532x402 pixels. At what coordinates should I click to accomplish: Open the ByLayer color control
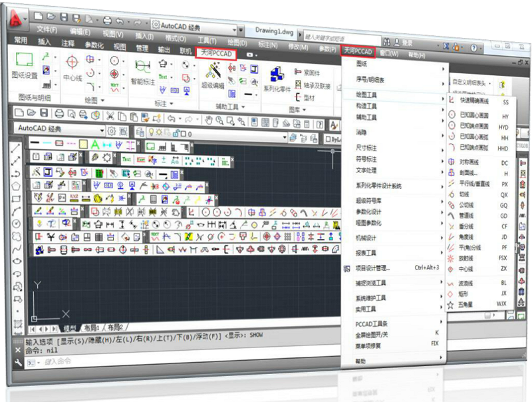[333, 139]
